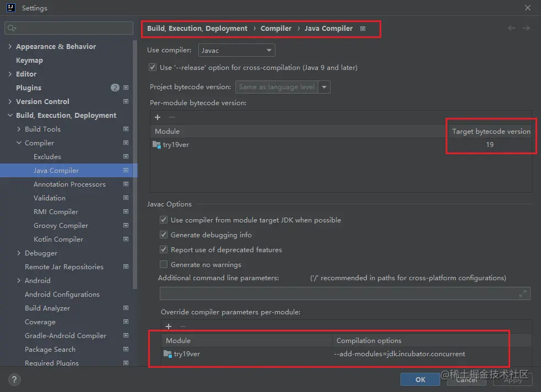Image resolution: width=541 pixels, height=392 pixels.
Task: Expand the Editor section
Action: (10, 74)
